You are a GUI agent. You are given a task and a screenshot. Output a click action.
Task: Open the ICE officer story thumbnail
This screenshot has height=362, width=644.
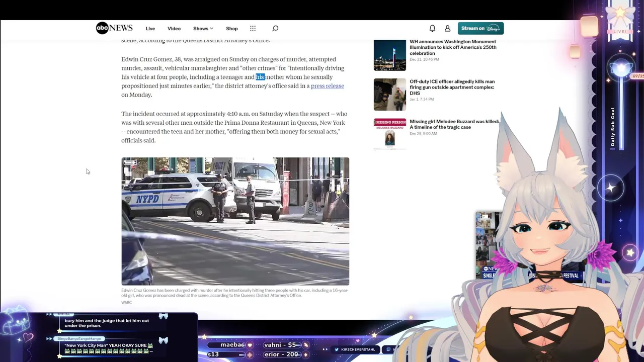coord(390,95)
